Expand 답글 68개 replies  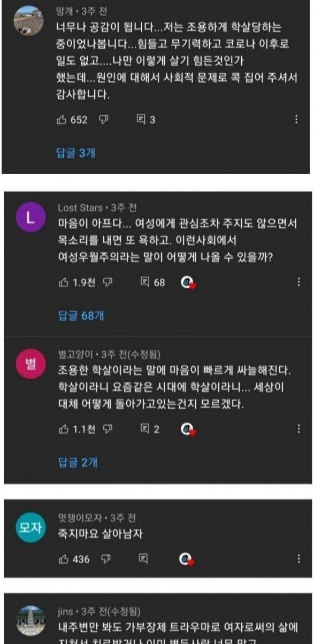click(x=81, y=316)
